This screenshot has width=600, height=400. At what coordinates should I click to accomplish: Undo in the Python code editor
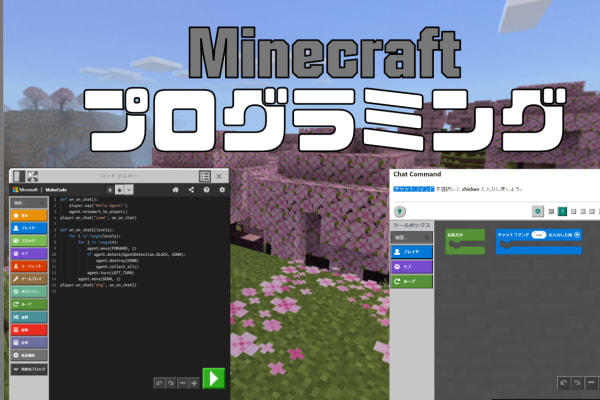(159, 383)
